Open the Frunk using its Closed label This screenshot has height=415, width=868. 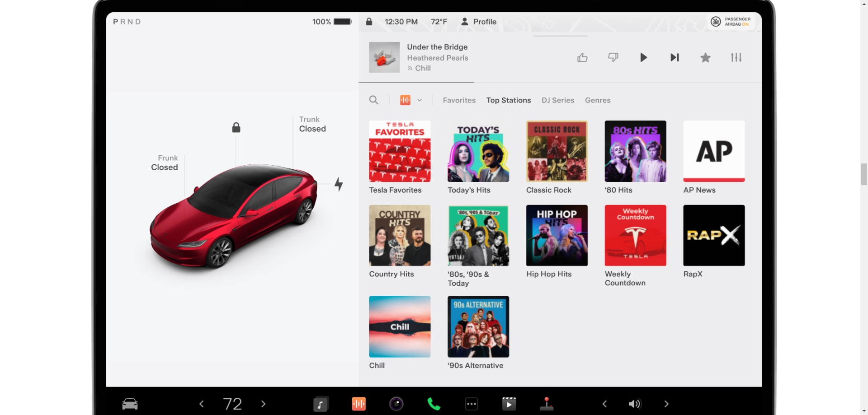(165, 168)
